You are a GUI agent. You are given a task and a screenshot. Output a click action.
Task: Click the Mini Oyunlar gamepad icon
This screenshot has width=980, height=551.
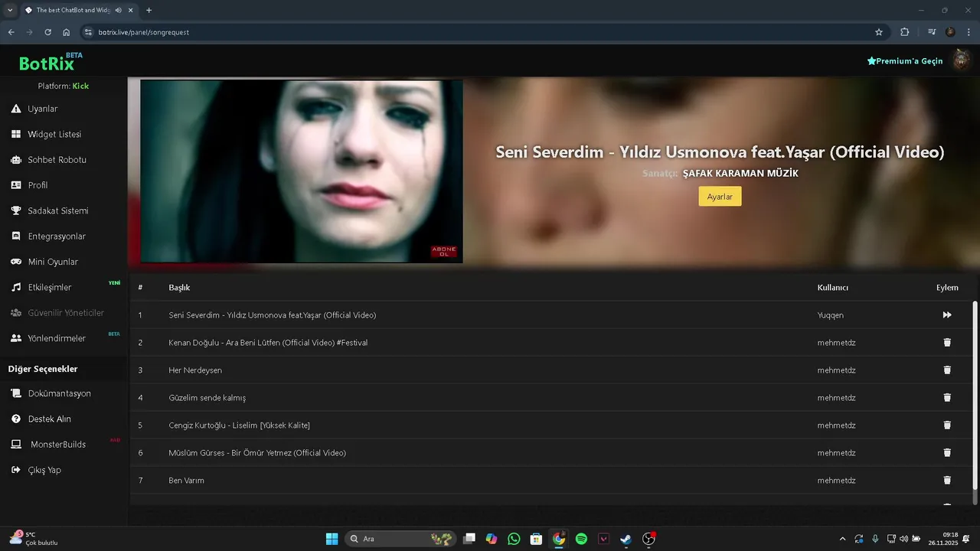click(x=16, y=262)
